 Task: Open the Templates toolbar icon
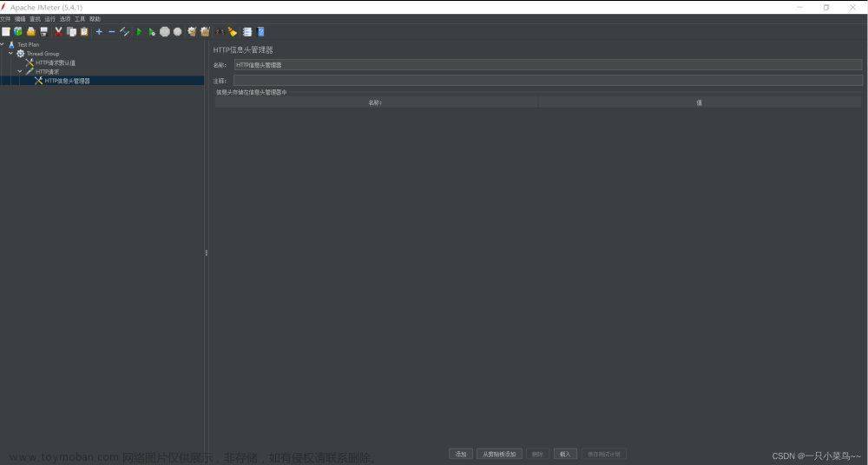(x=18, y=31)
